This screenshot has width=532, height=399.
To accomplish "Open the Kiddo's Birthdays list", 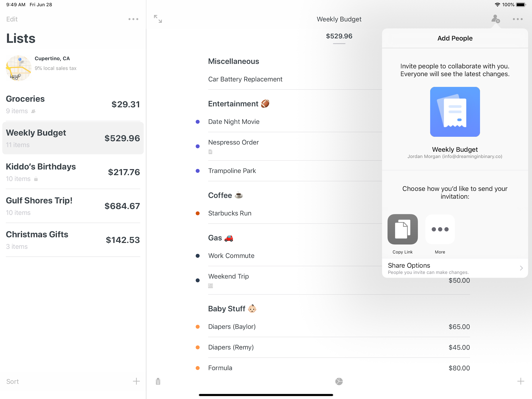I will [73, 172].
